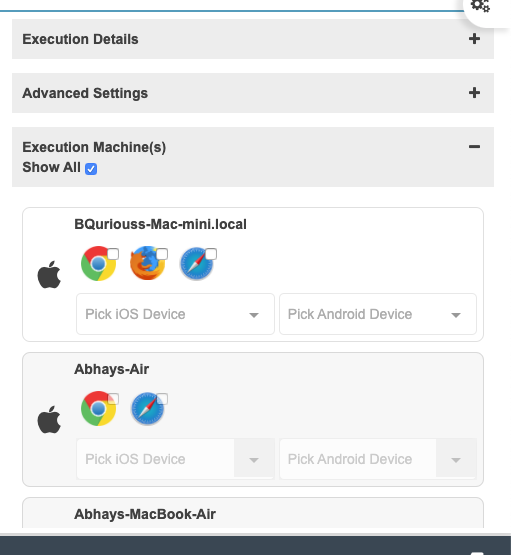This screenshot has width=511, height=555.
Task: Expand Advanced Settings with the plus icon
Action: point(474,93)
